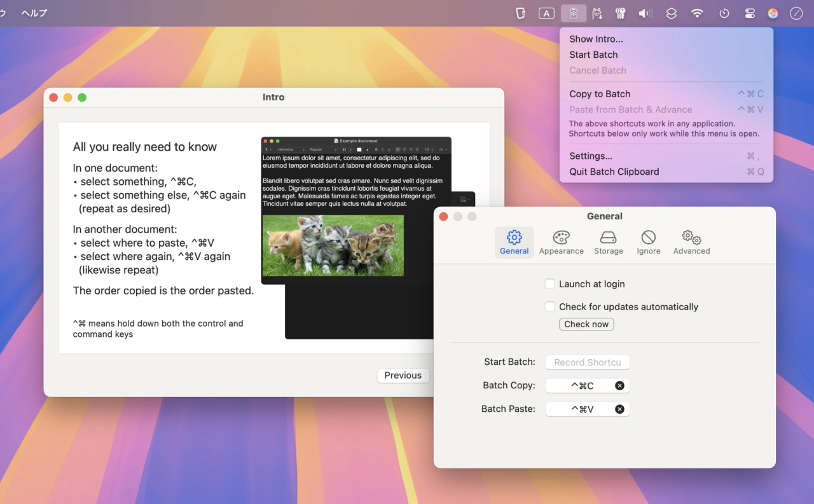Choose Start Batch from the menu
The height and width of the screenshot is (504, 814).
coord(593,55)
